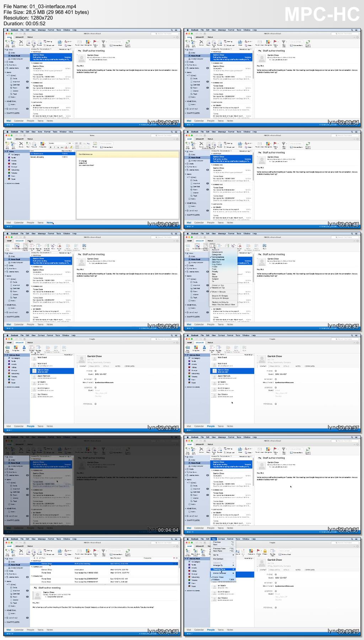Click Spotlight magnifier in 00:00:27 frame menu bar
Viewport: 364px width, 640px height.
tap(172, 30)
